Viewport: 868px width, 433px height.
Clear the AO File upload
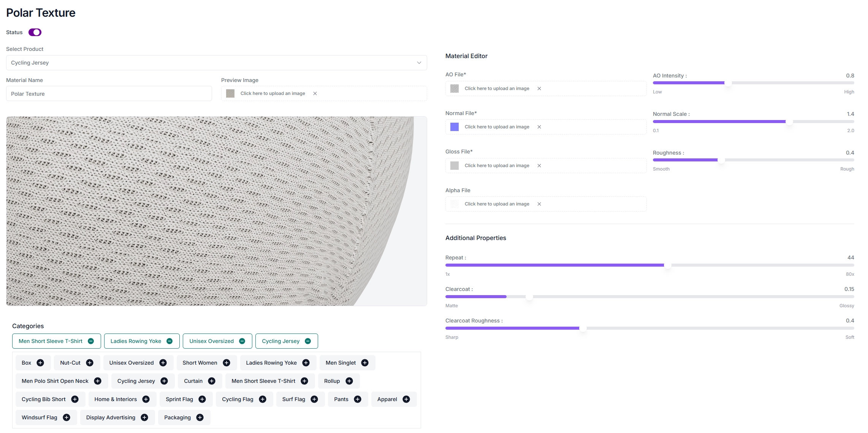click(x=539, y=88)
